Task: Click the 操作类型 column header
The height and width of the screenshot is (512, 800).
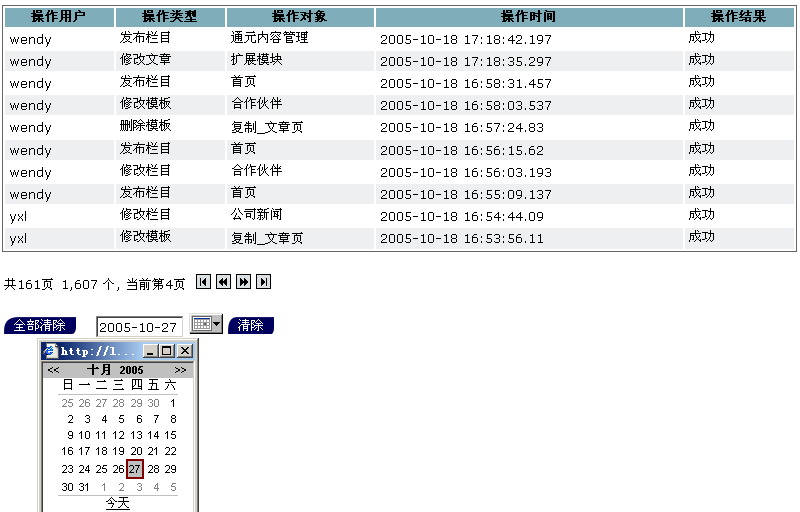Action: coord(170,17)
